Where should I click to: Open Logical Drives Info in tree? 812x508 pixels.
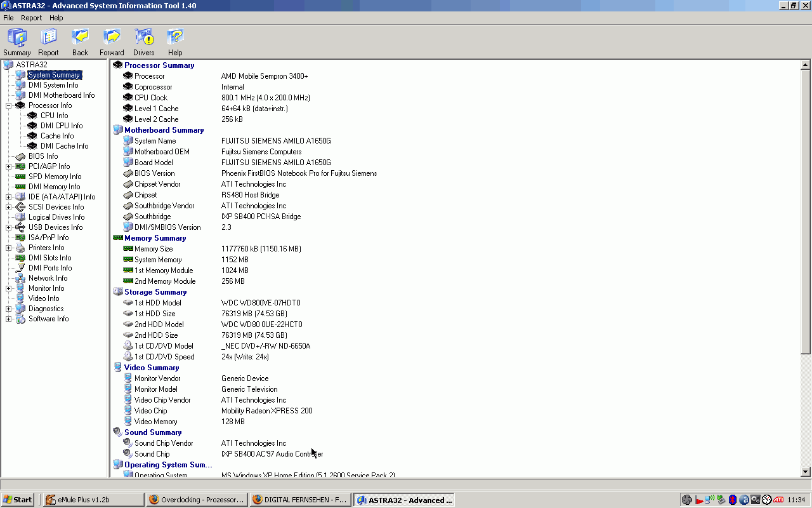click(56, 217)
